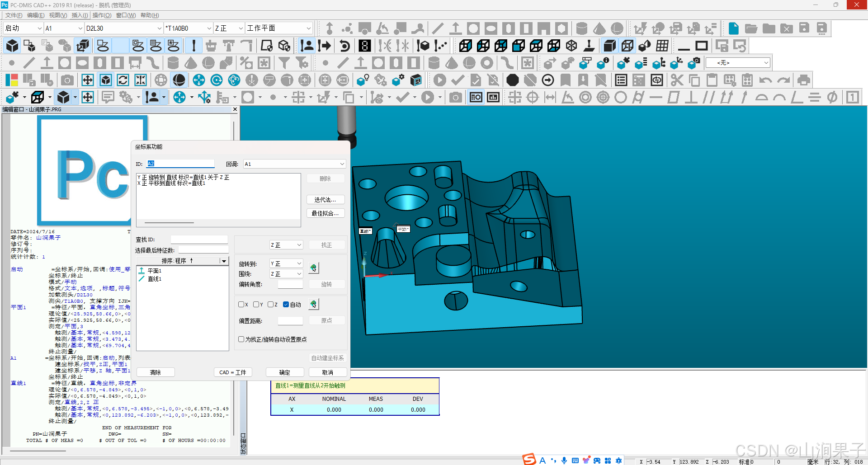
Task: Open the 帮助(H) menu
Action: (x=150, y=15)
